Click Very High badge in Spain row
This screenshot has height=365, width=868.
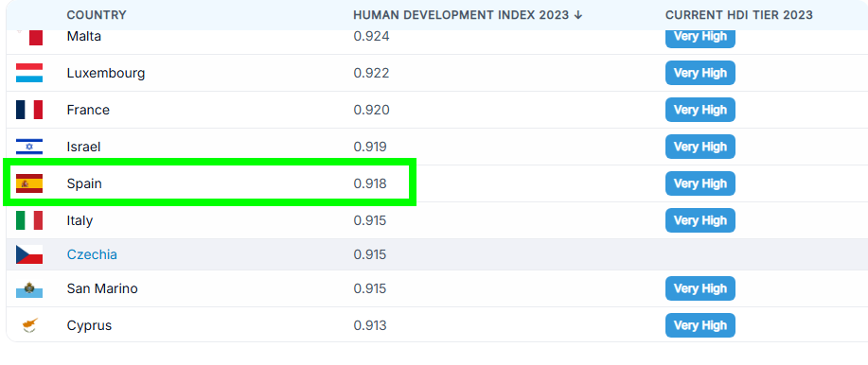point(700,183)
